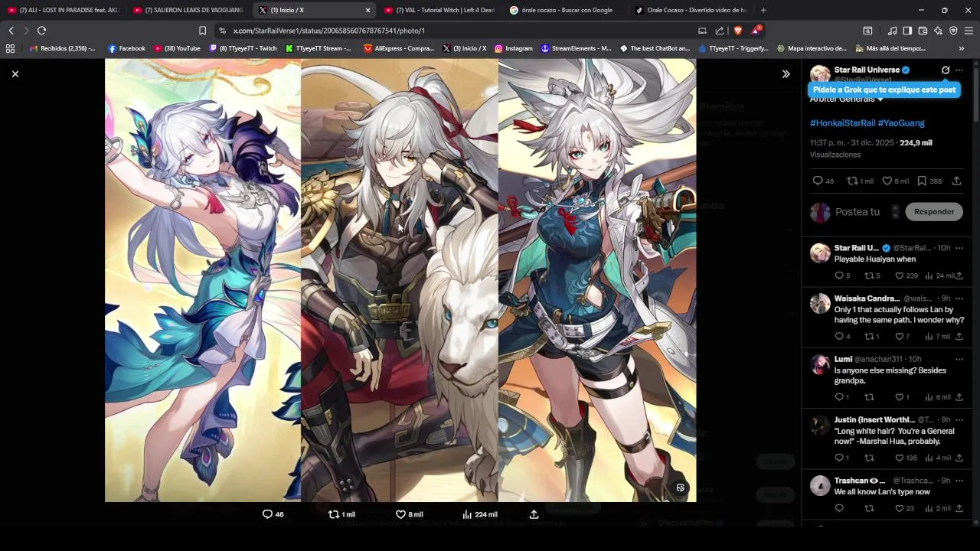Open the Instagram bookmark in the bookmarks bar
Viewport: 980px width, 551px height.
tap(514, 48)
